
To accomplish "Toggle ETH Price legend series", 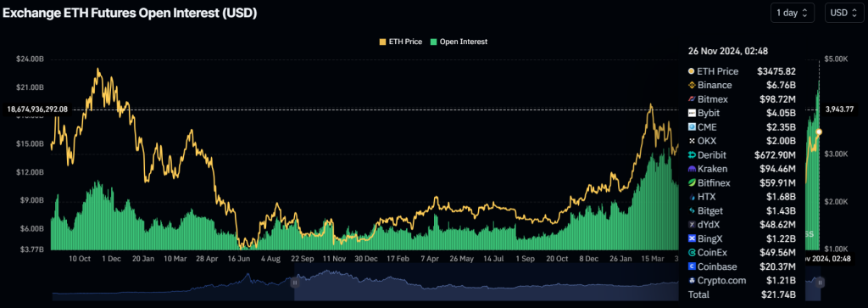I will 400,42.
